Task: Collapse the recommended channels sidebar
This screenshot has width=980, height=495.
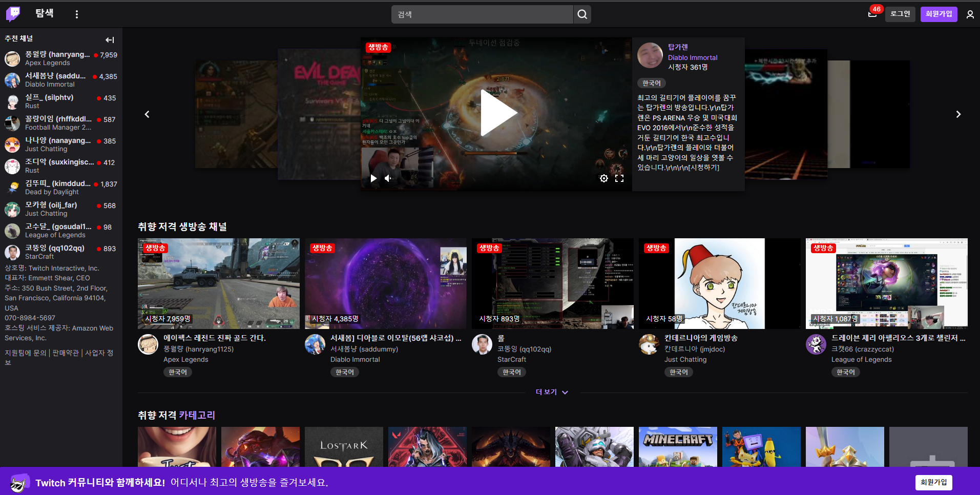Action: [x=110, y=39]
